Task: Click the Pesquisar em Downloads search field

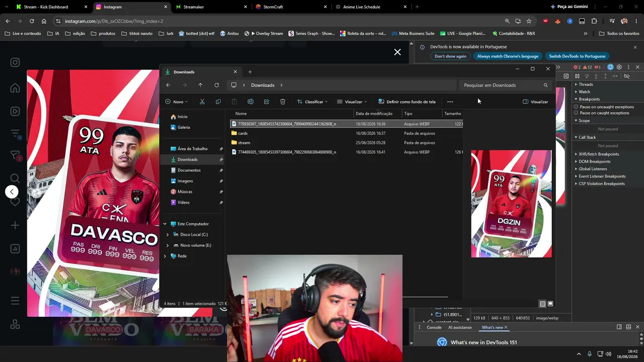Action: [x=505, y=85]
